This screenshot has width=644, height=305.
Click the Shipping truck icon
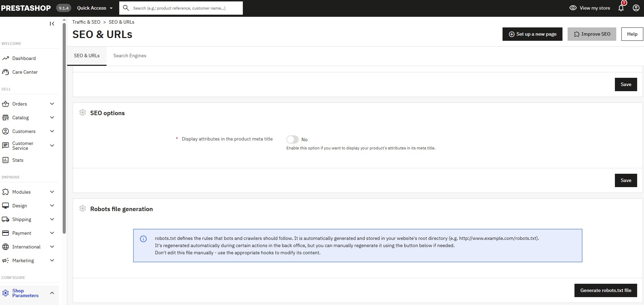[5, 219]
